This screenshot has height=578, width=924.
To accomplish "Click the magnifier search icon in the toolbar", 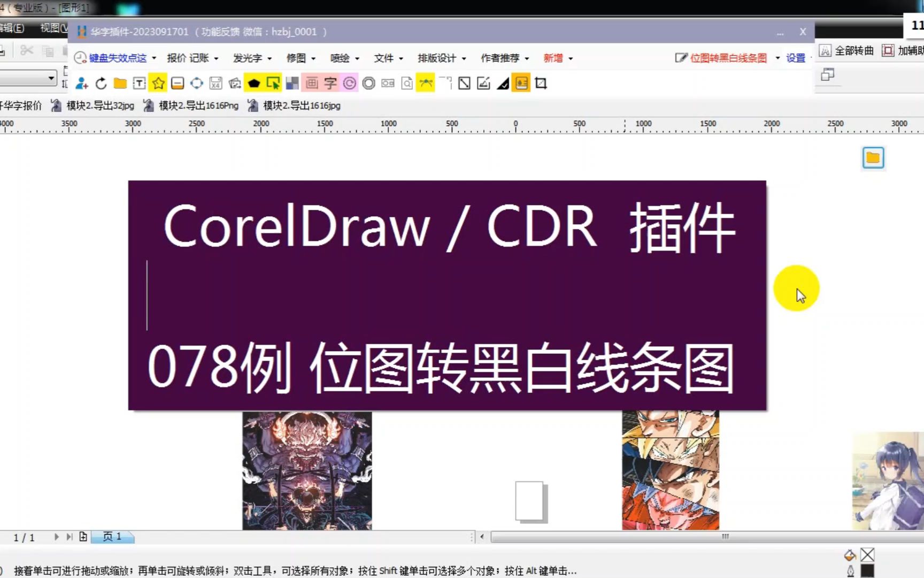I will tap(407, 83).
